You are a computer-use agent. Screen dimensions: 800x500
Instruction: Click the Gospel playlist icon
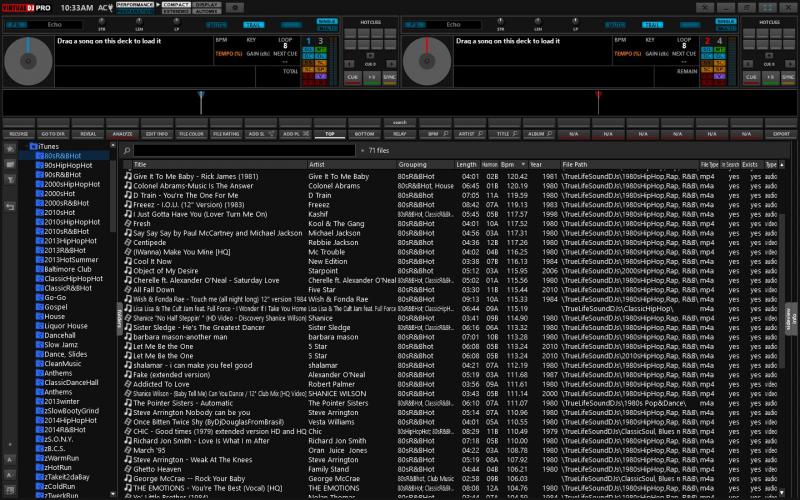39,307
